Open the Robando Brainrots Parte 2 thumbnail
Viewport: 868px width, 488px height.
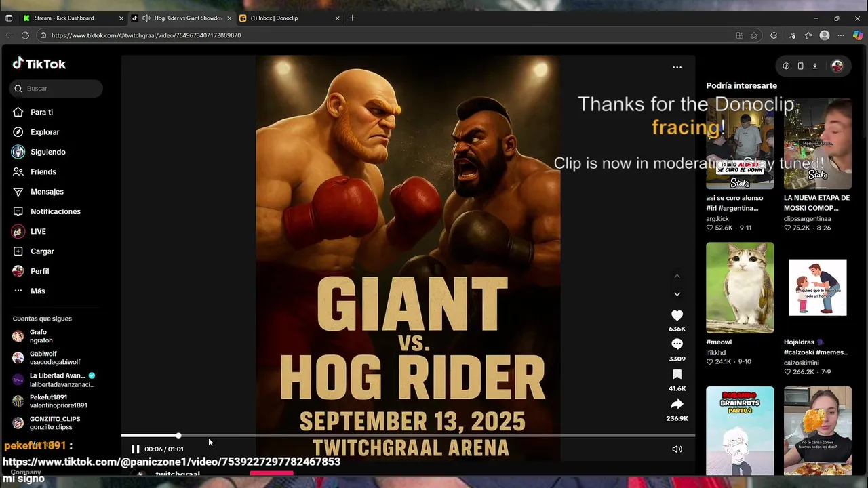[x=740, y=431]
